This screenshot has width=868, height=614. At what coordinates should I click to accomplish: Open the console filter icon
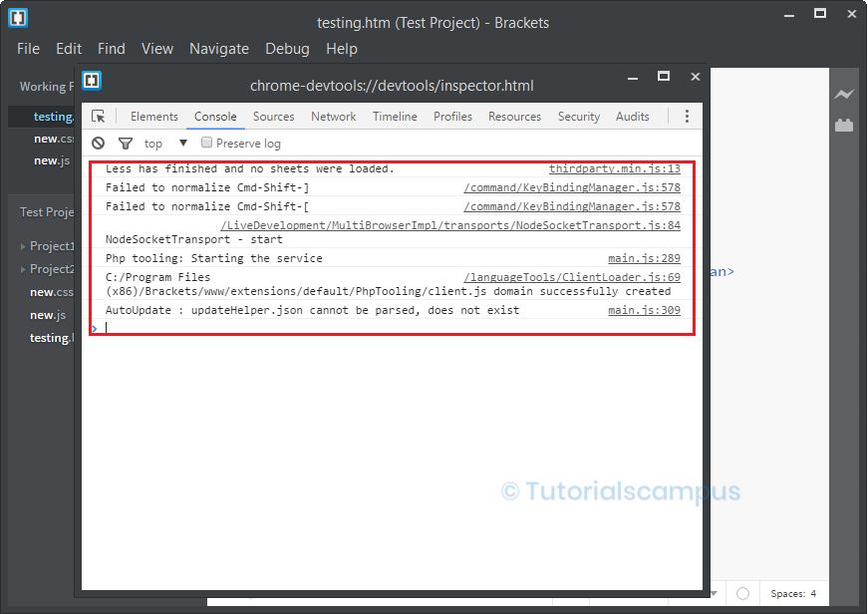[x=126, y=144]
